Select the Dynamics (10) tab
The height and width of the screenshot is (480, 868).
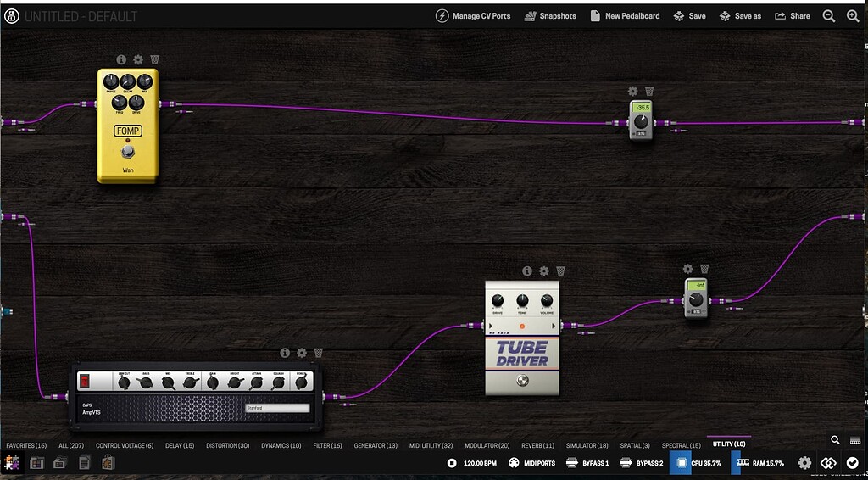pyautogui.click(x=281, y=446)
